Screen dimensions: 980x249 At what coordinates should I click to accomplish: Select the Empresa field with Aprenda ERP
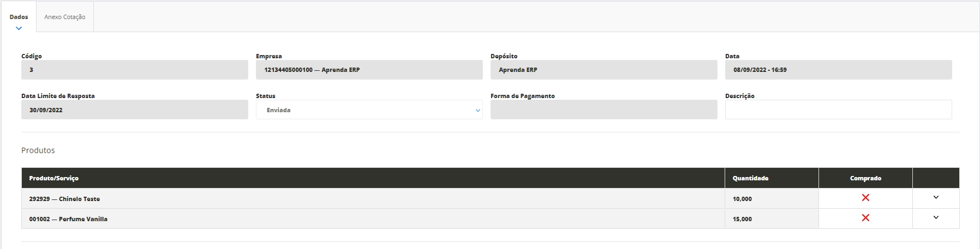pyautogui.click(x=369, y=70)
